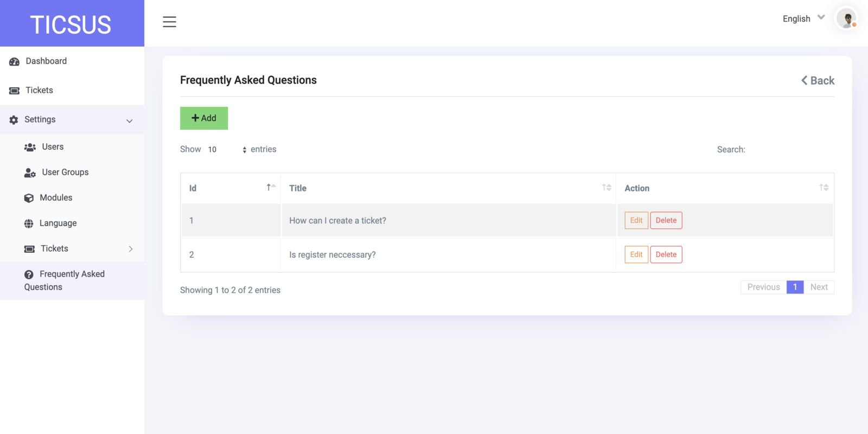Delete 'How can I create a ticket?'
Screen dimensions: 868x434
click(666, 220)
